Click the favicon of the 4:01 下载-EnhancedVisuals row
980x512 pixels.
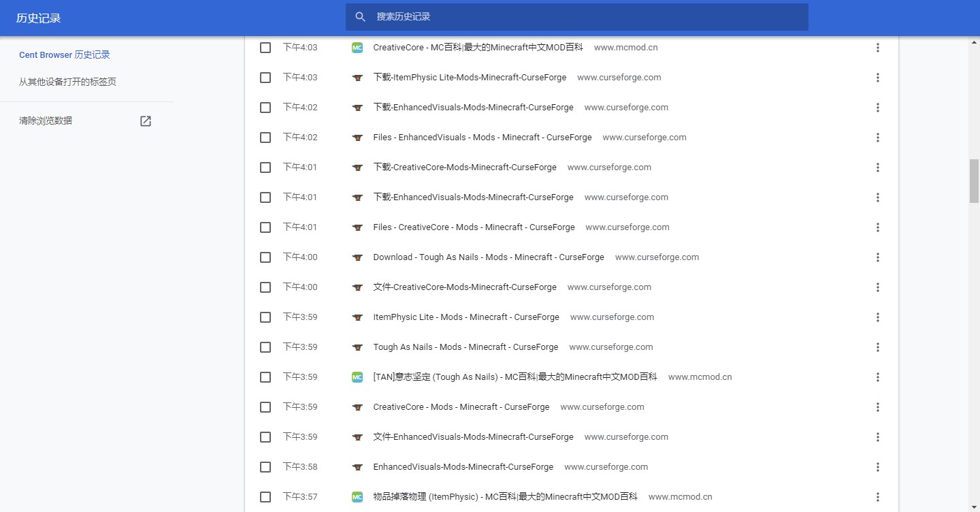357,197
